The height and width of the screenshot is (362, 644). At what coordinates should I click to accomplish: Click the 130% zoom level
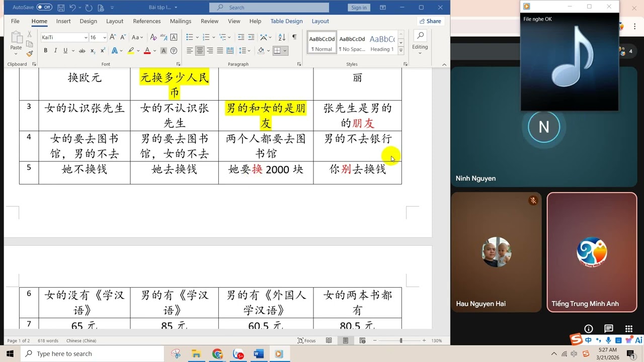pos(437,340)
